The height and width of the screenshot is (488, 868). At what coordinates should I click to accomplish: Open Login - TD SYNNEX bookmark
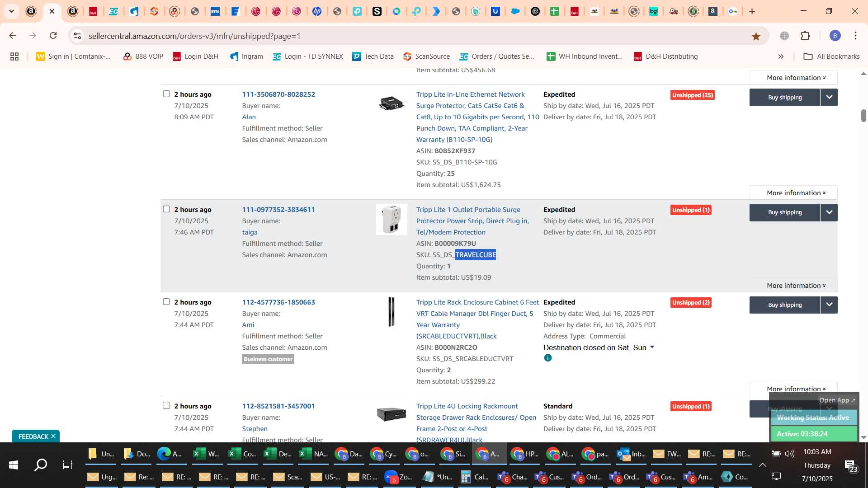point(308,56)
